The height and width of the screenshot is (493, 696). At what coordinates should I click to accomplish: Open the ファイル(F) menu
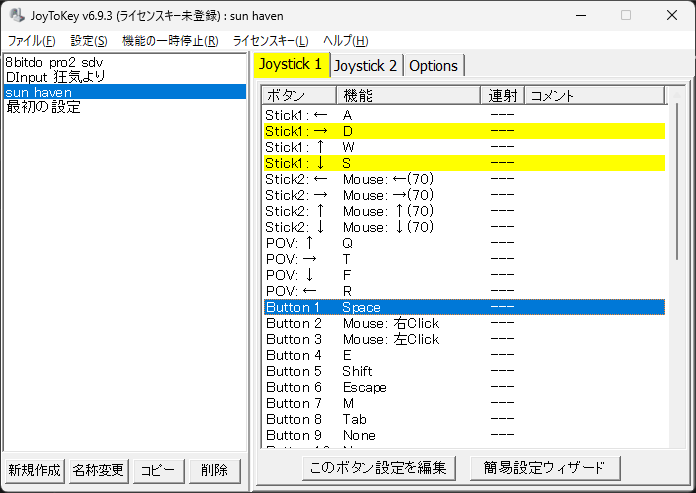[x=32, y=41]
